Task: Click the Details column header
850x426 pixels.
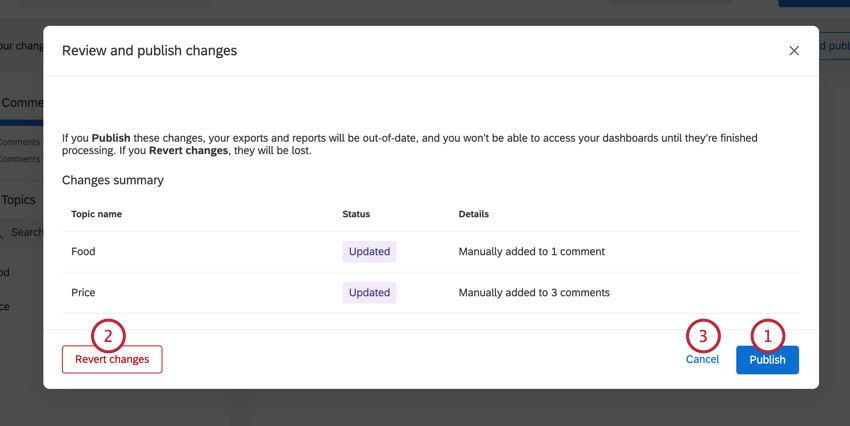Action: [473, 214]
